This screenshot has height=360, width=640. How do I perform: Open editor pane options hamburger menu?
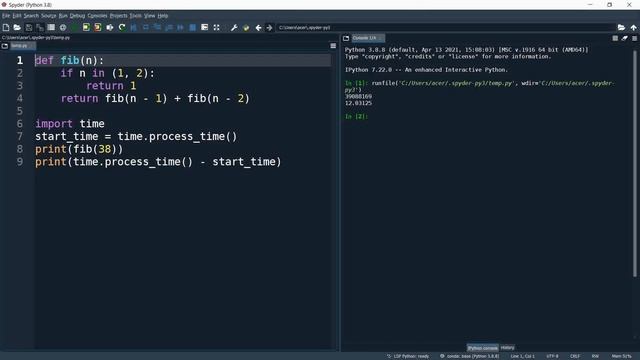333,46
